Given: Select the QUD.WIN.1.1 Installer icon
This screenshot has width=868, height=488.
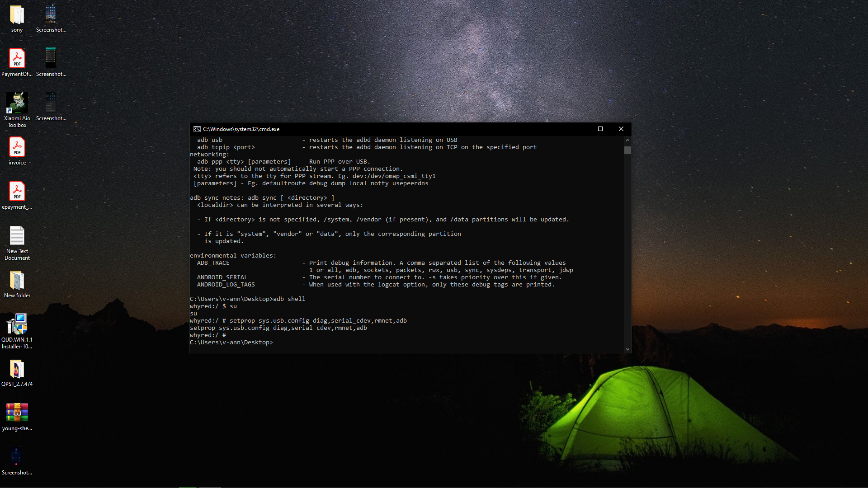Looking at the screenshot, I should pyautogui.click(x=17, y=324).
